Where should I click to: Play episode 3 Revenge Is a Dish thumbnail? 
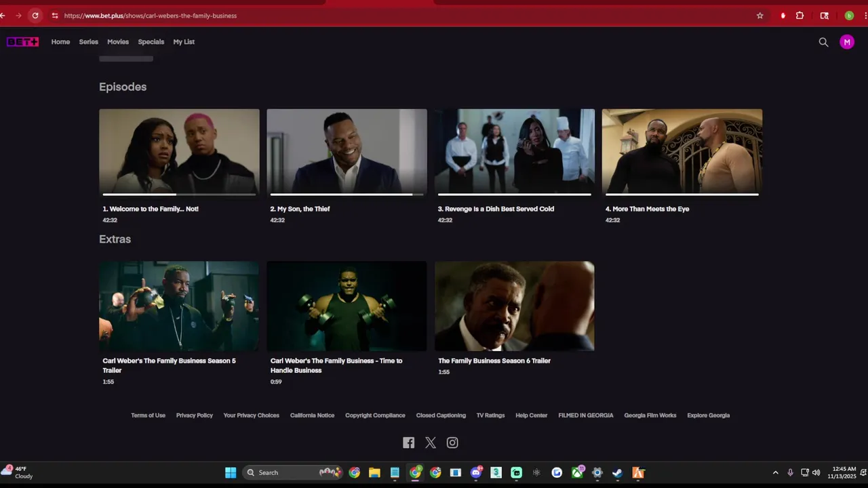click(514, 151)
